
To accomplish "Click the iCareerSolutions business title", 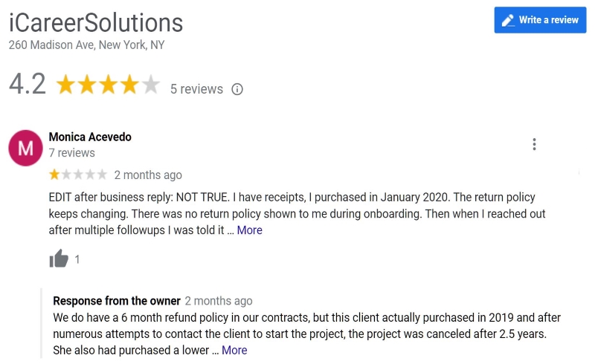I will pos(96,23).
